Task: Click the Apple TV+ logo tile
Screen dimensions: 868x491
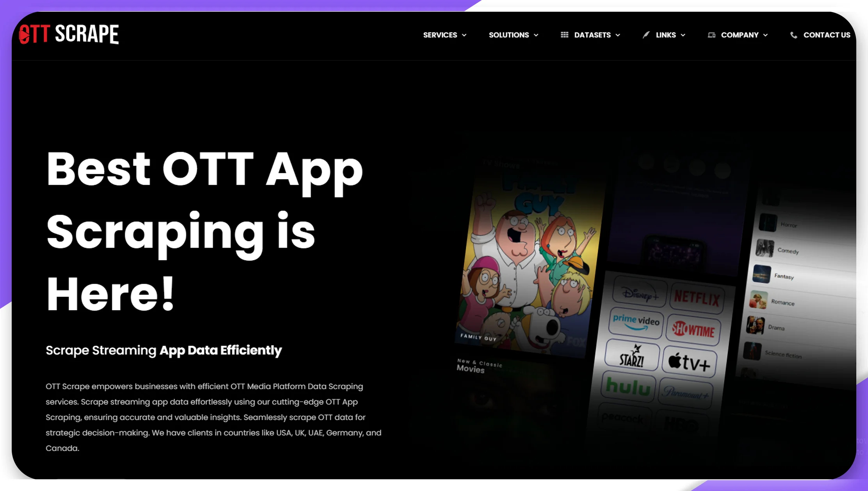Action: coord(690,362)
